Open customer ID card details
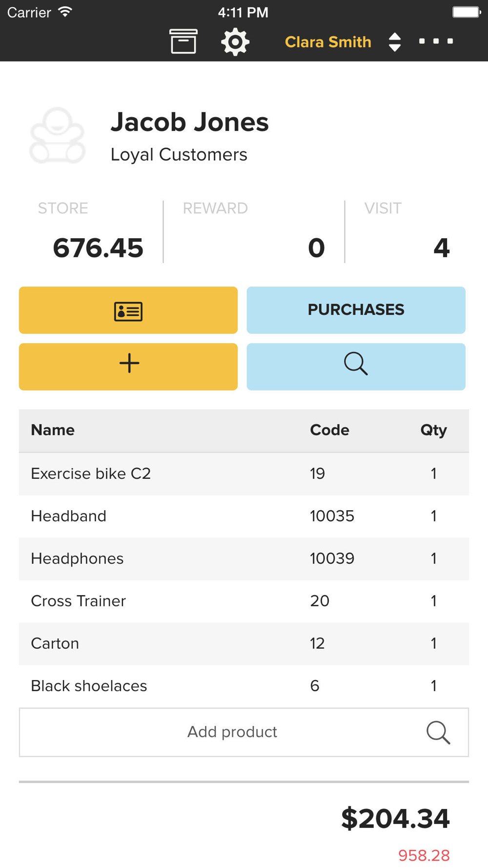488x868 pixels. pyautogui.click(x=128, y=310)
